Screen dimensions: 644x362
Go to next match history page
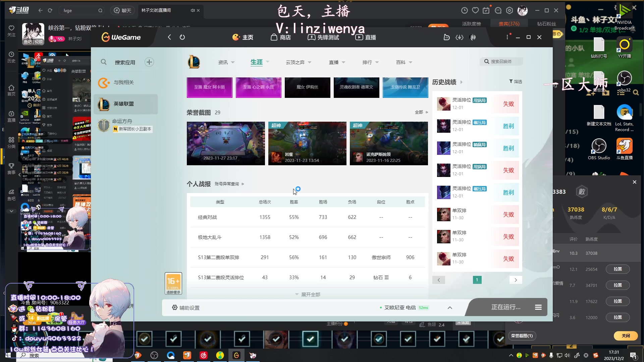[x=516, y=280]
